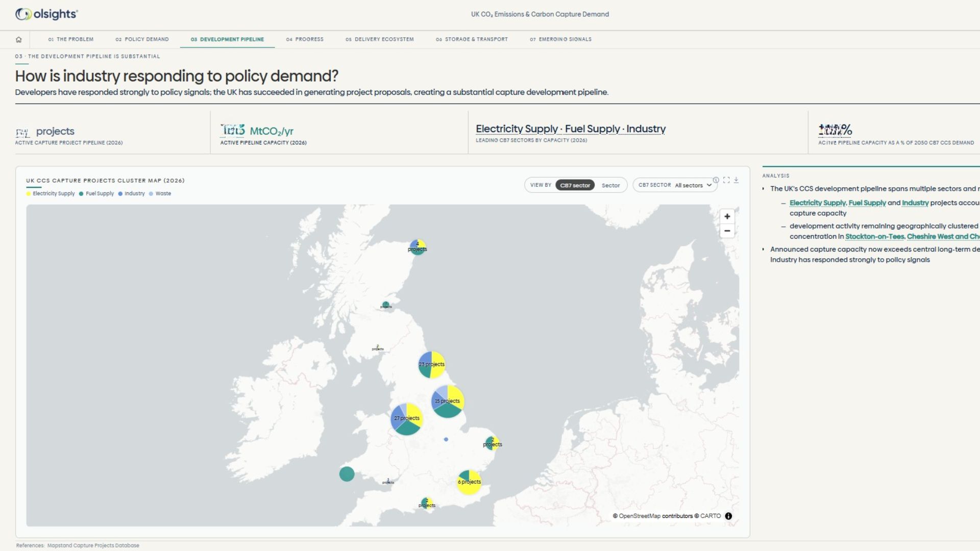Screen dimensions: 980x551
Task: Open the map attribution info icon
Action: (x=728, y=516)
